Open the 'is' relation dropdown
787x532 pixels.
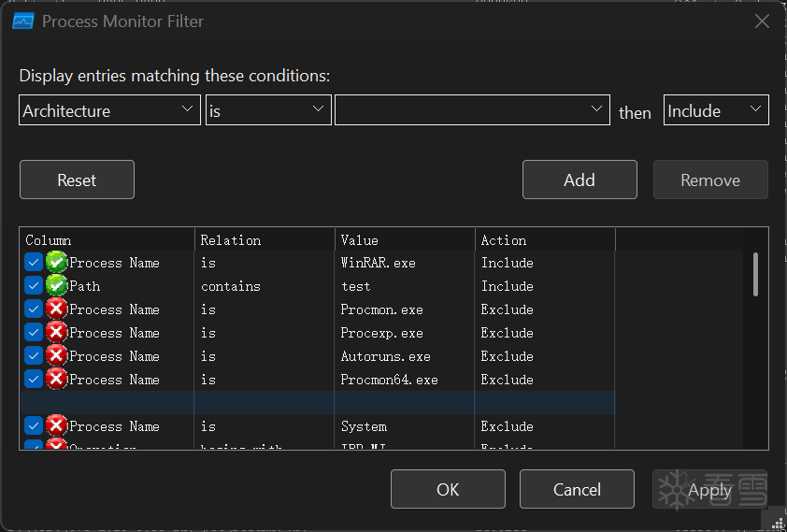[268, 110]
